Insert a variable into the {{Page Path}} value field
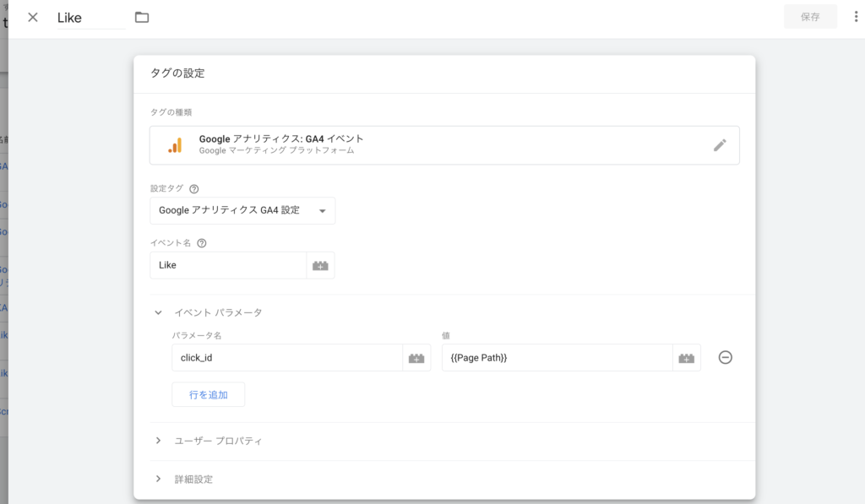This screenshot has width=865, height=504. [686, 359]
